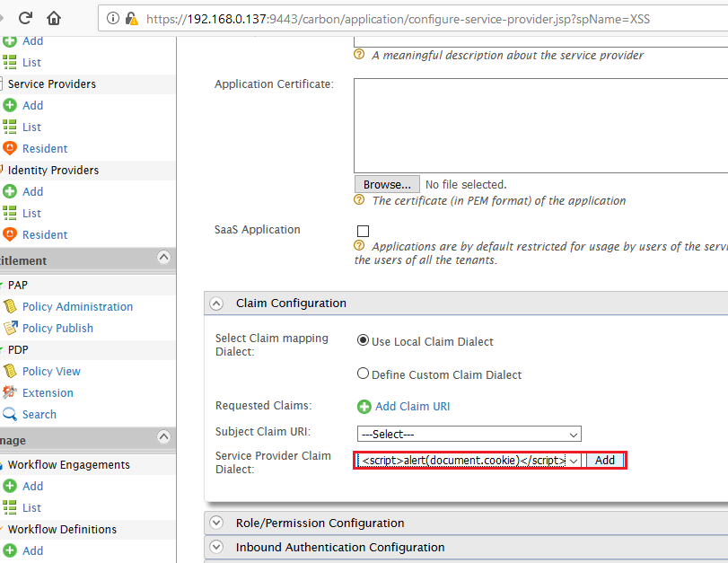728x563 pixels.
Task: Expand Role/Permission Configuration section
Action: pyautogui.click(x=215, y=523)
